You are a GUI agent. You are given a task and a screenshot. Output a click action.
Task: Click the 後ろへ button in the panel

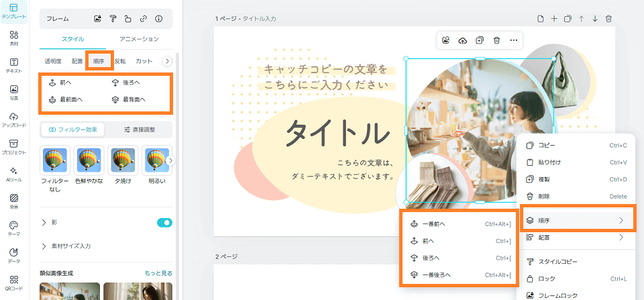(125, 82)
